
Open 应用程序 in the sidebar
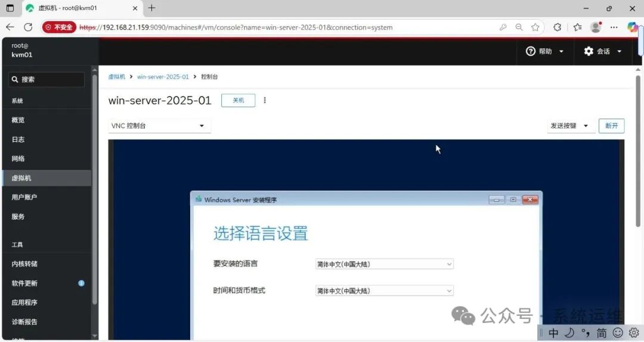point(47,303)
